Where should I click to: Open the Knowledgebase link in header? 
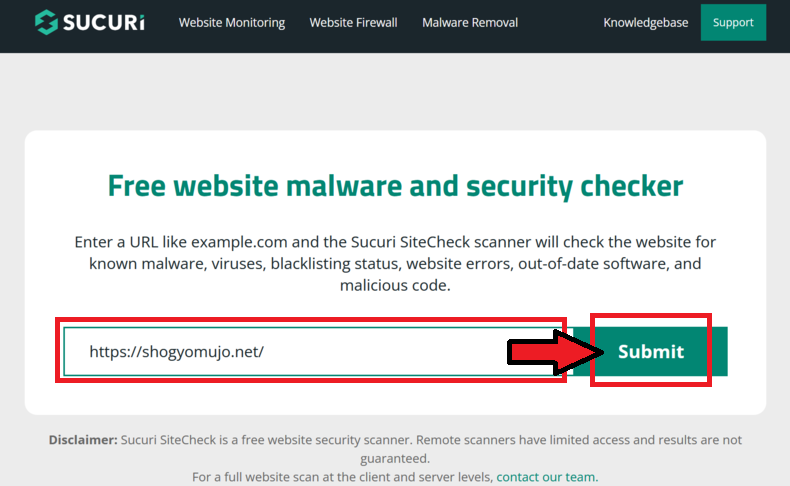point(645,23)
